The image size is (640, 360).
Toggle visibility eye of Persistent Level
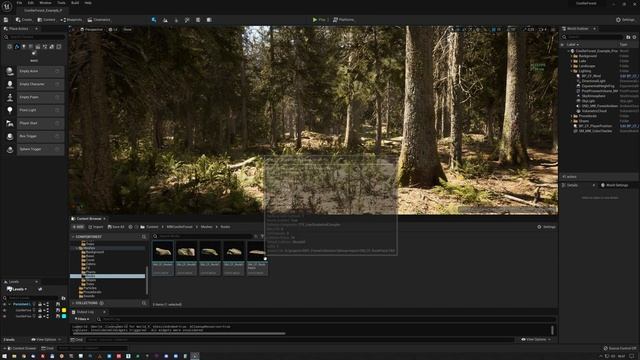click(4, 304)
